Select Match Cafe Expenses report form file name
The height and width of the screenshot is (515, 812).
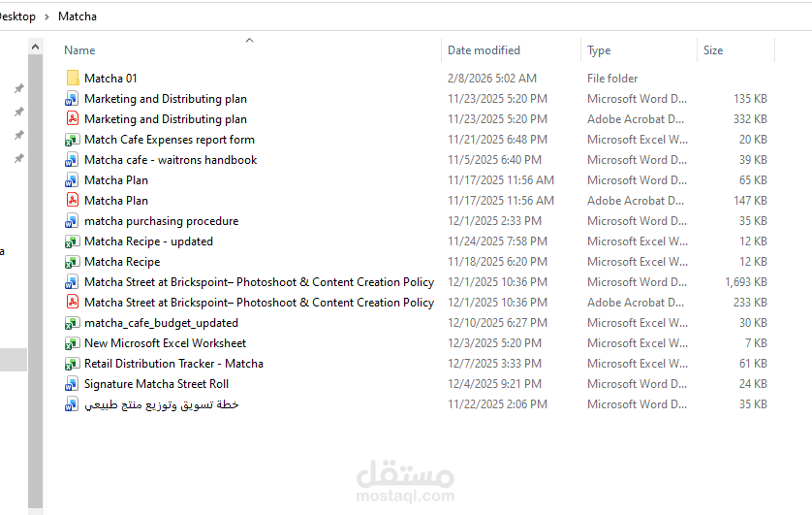click(x=170, y=140)
